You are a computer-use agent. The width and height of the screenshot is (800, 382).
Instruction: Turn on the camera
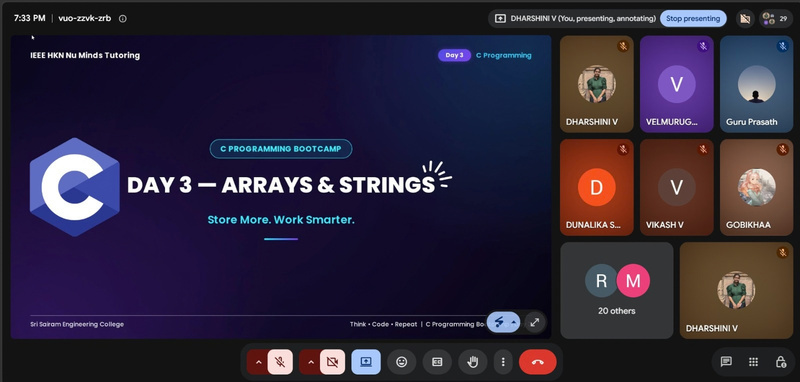[x=333, y=362]
